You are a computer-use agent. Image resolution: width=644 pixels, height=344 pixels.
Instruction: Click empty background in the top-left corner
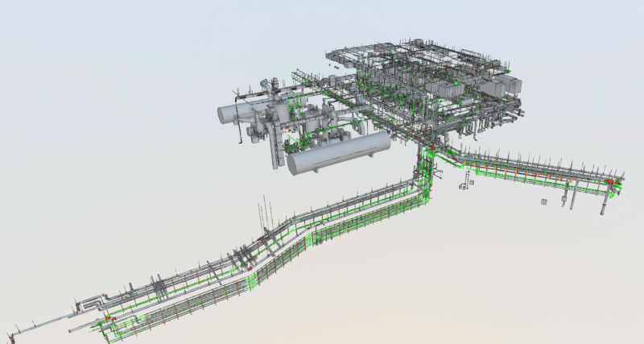(48, 32)
